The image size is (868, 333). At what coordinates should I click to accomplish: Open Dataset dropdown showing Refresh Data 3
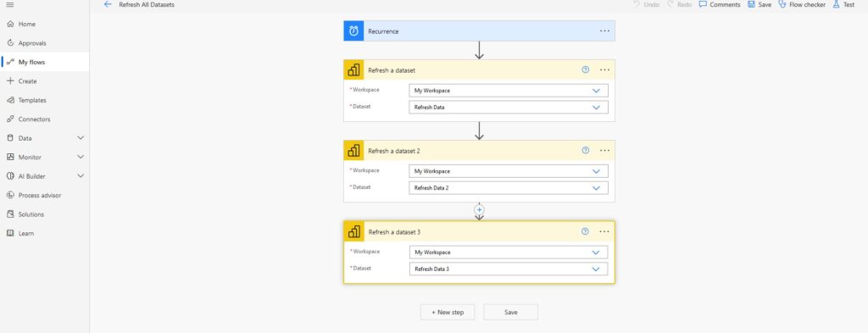click(x=509, y=269)
